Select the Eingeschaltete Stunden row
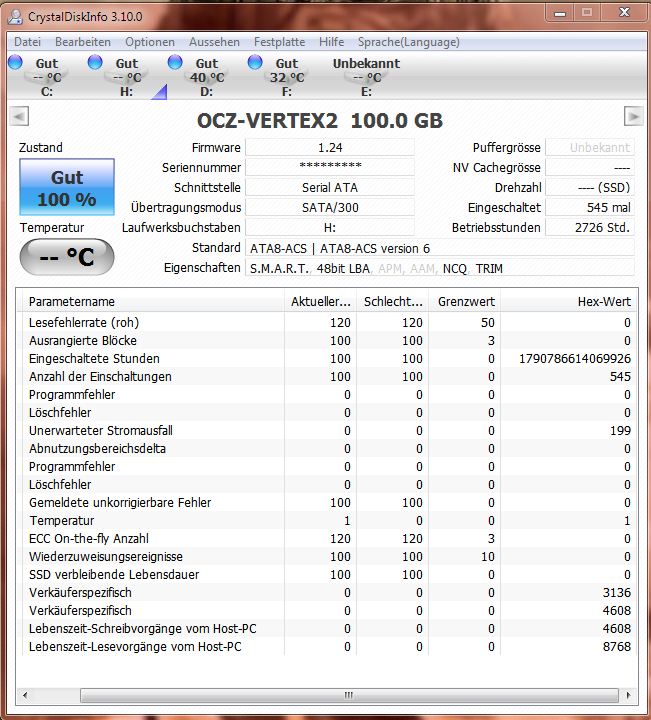Viewport: 651px width, 720px height. click(327, 359)
